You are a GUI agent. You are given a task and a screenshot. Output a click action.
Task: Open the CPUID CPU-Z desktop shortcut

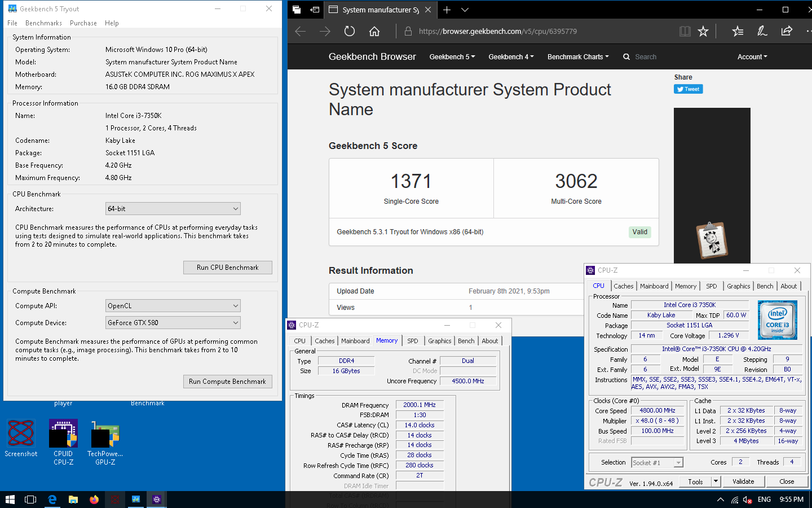[x=63, y=442]
